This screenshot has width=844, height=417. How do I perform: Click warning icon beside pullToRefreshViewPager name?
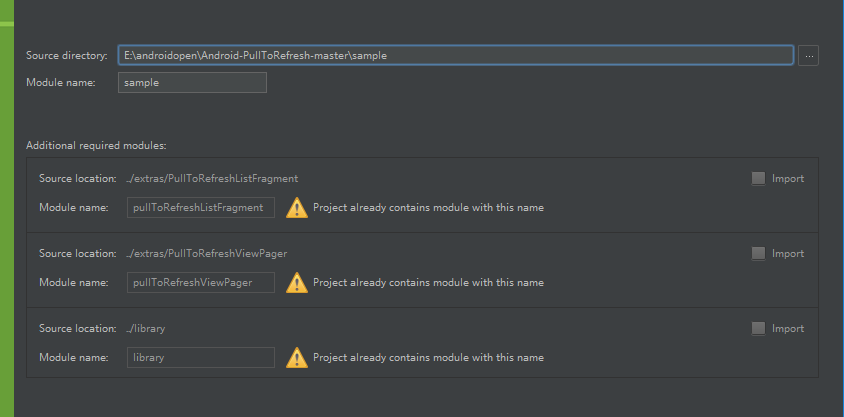tap(297, 282)
